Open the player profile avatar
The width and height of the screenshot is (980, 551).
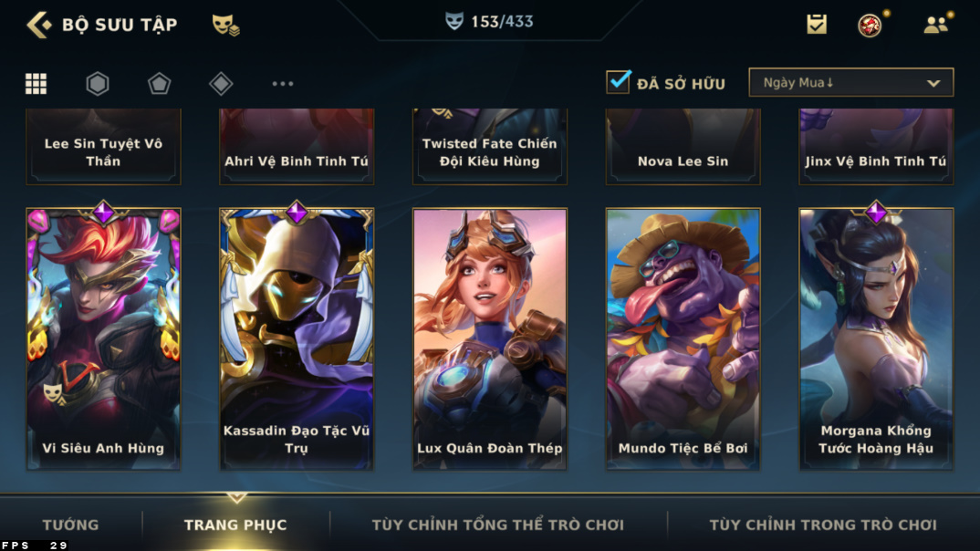coord(870,25)
